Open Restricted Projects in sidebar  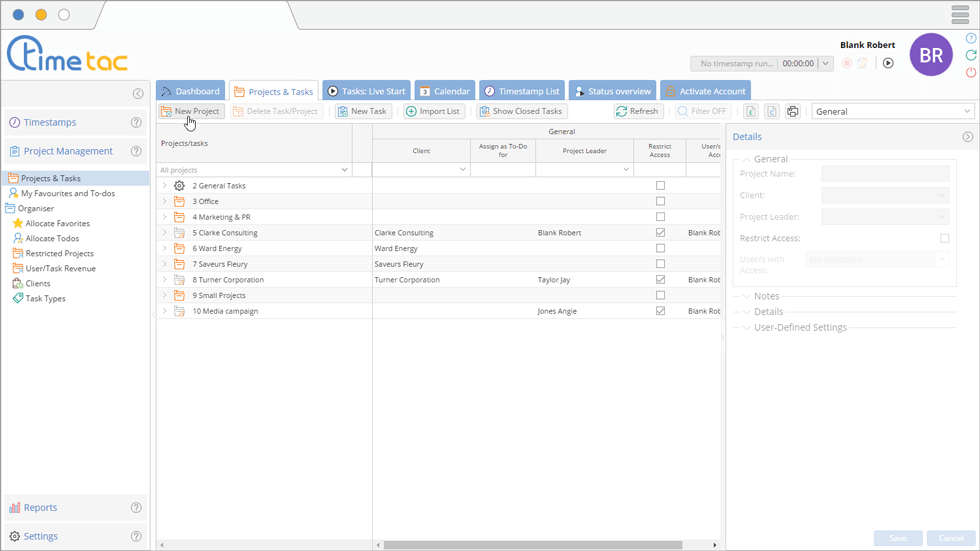click(x=59, y=253)
